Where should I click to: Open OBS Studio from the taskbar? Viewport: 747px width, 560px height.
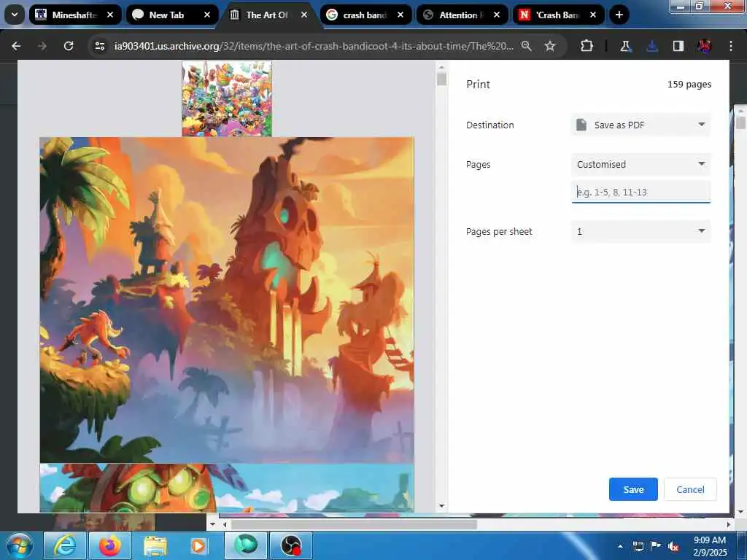pos(291,545)
